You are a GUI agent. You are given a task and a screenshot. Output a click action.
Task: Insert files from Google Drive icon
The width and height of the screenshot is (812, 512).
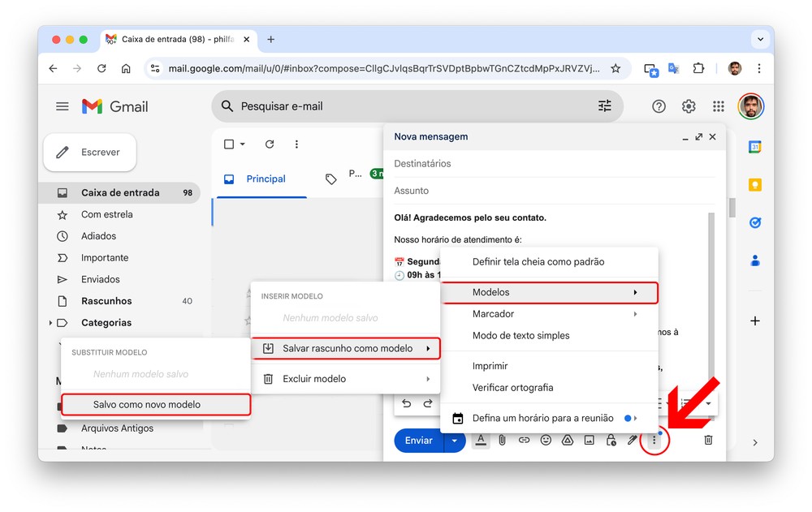[x=568, y=440]
